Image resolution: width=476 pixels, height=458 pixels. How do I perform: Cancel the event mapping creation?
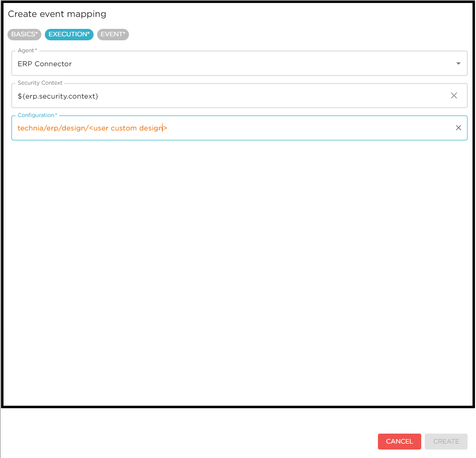click(399, 441)
